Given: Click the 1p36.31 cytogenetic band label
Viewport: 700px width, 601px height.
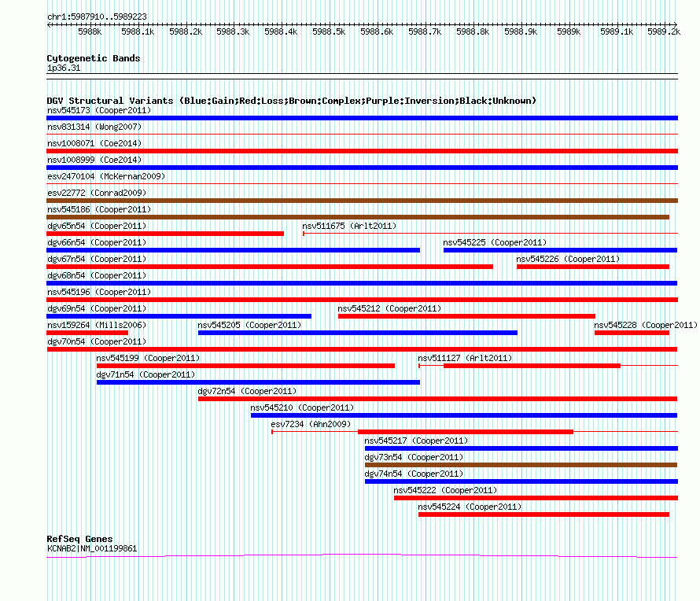Looking at the screenshot, I should (x=64, y=68).
